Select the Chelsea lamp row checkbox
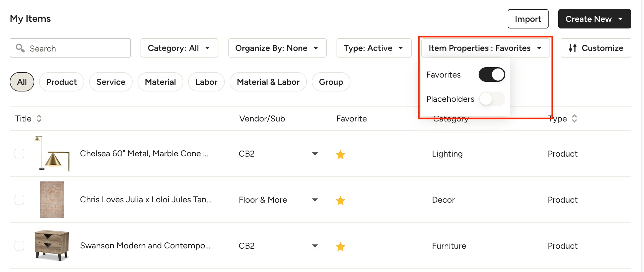The height and width of the screenshot is (272, 644). pos(19,154)
